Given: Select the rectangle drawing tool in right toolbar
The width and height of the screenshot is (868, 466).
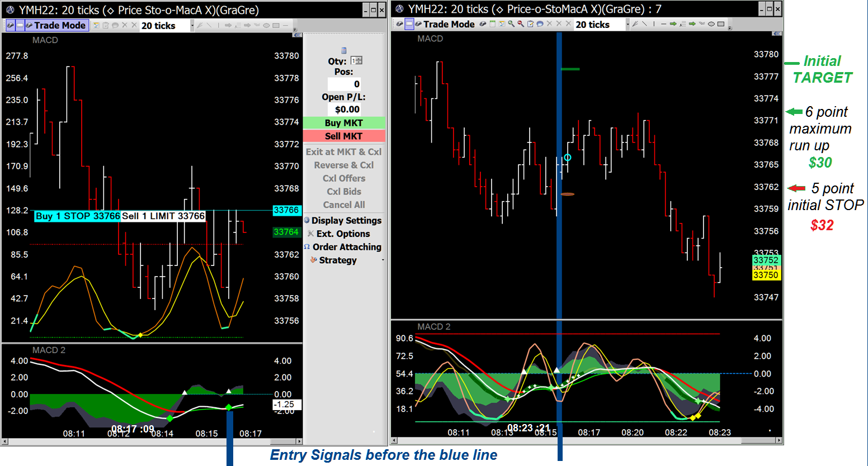Looking at the screenshot, I should coord(721,24).
